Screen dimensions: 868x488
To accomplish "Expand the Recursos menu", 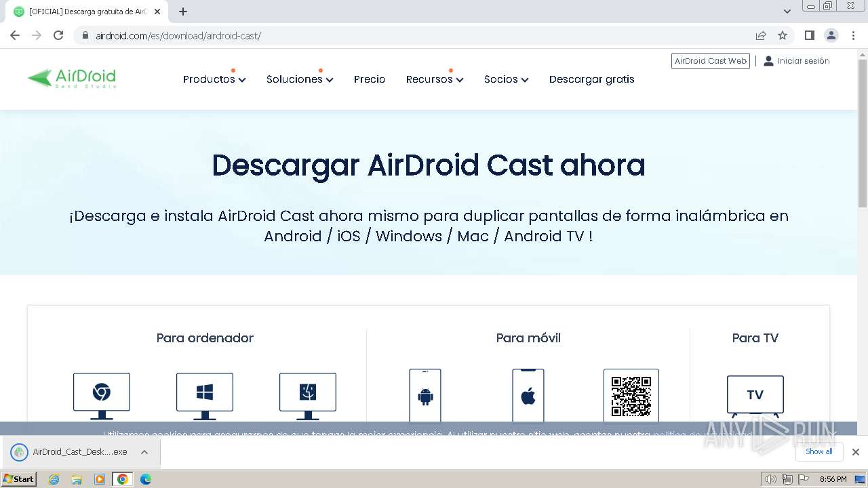I will [x=435, y=79].
